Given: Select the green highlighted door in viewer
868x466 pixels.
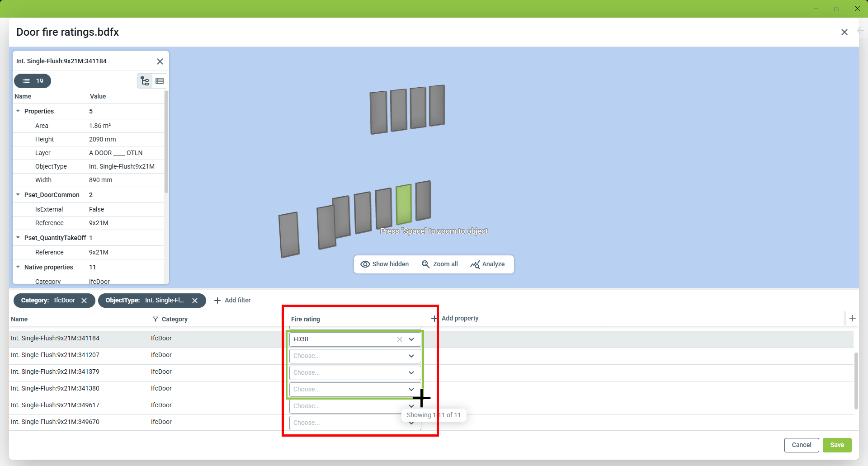Looking at the screenshot, I should tap(404, 204).
